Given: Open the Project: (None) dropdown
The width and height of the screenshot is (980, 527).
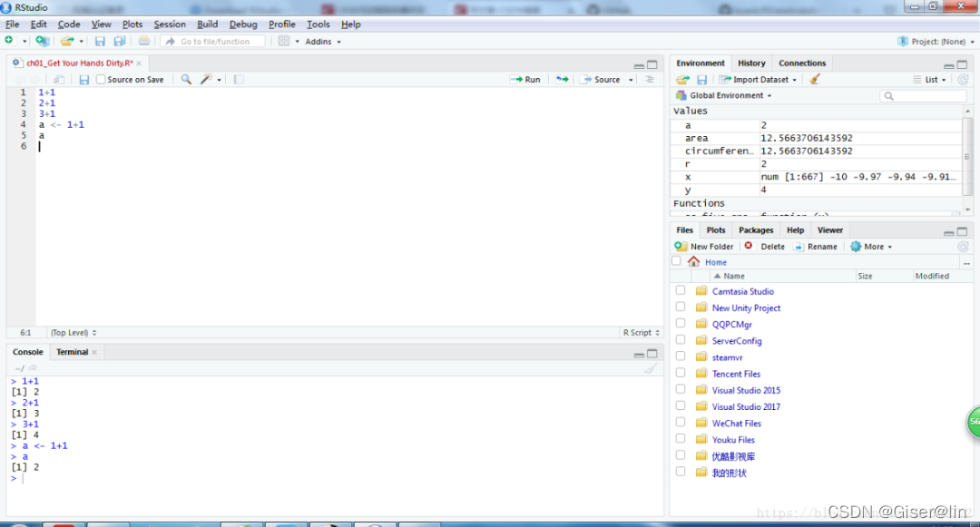Looking at the screenshot, I should (x=936, y=41).
